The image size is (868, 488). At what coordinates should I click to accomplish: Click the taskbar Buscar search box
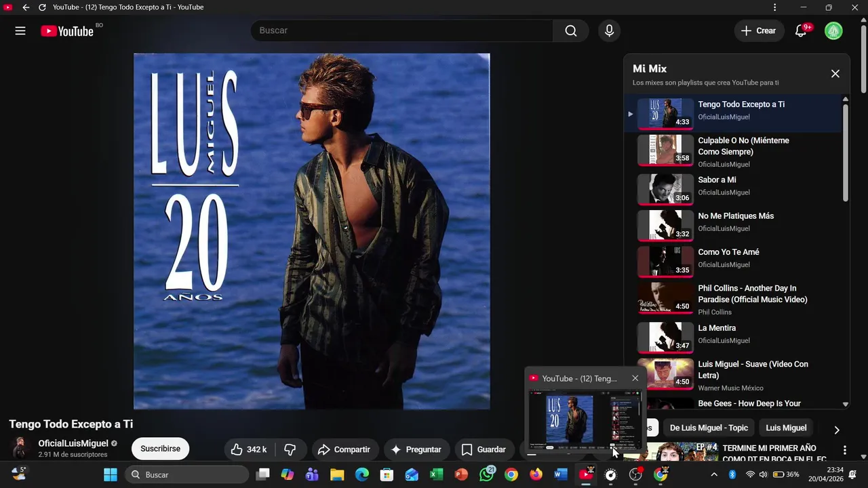186,474
